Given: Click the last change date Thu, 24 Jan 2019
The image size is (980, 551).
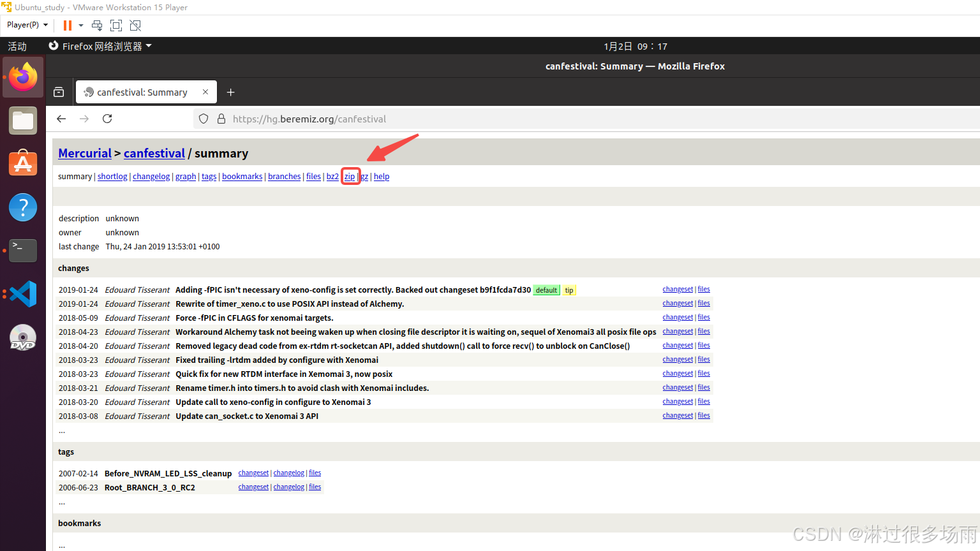Looking at the screenshot, I should (x=163, y=247).
